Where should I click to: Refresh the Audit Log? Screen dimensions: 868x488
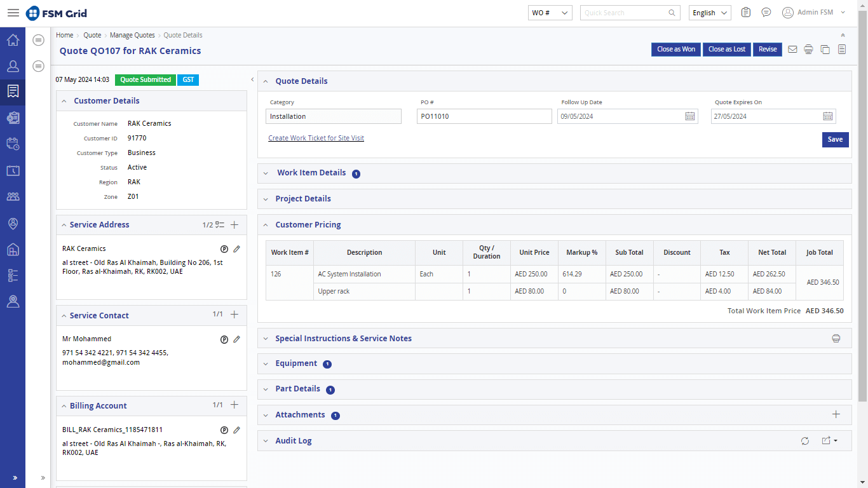(805, 441)
